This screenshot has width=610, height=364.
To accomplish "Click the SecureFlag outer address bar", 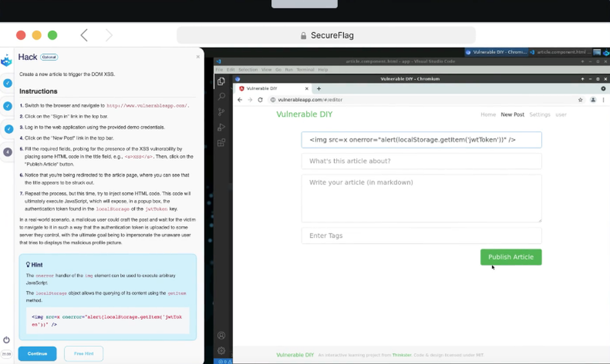I will (326, 35).
